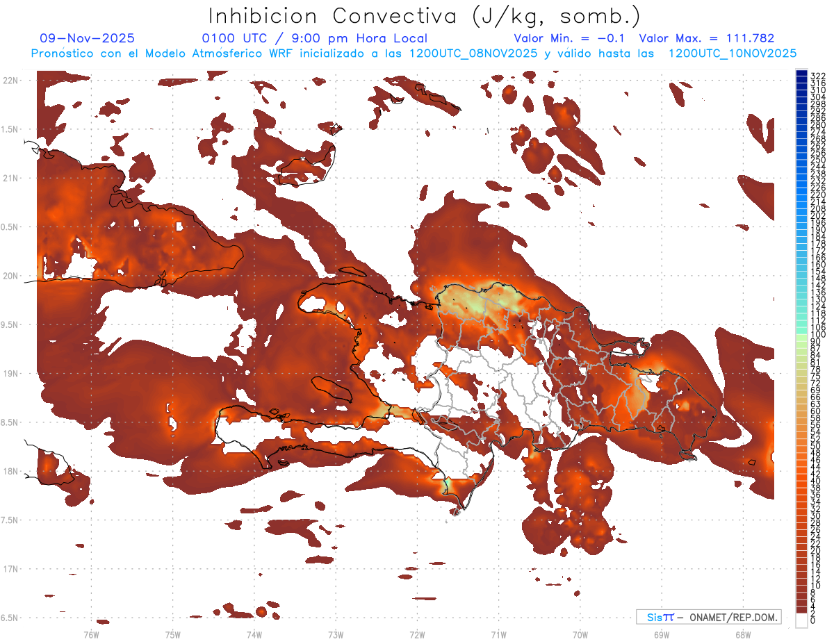Click the 'Valor Min. = -0.1' readout
Viewport: 834px width, 644px height.
click(570, 38)
